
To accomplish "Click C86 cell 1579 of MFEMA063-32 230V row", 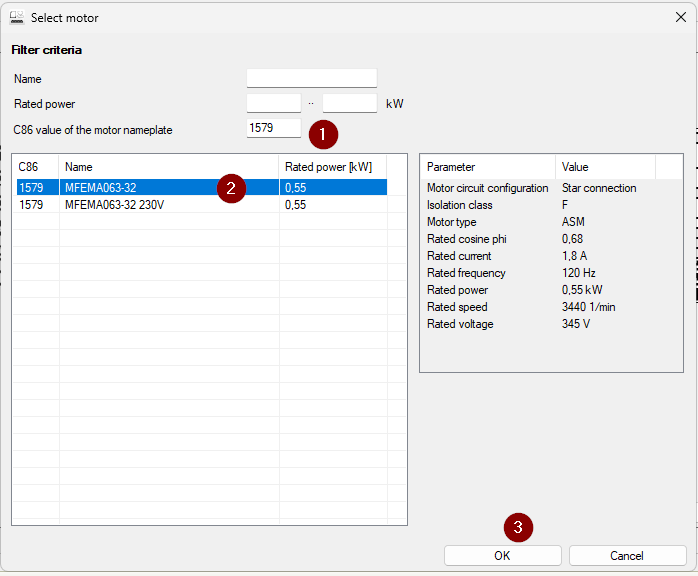I will point(31,205).
